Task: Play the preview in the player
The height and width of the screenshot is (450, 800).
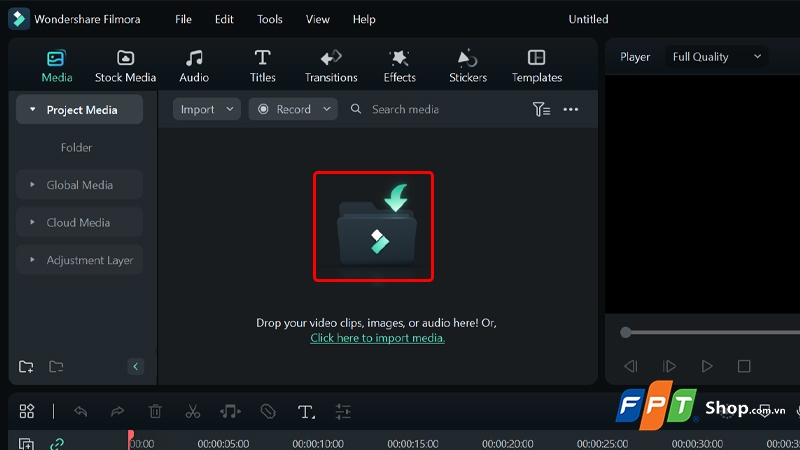Action: (707, 366)
